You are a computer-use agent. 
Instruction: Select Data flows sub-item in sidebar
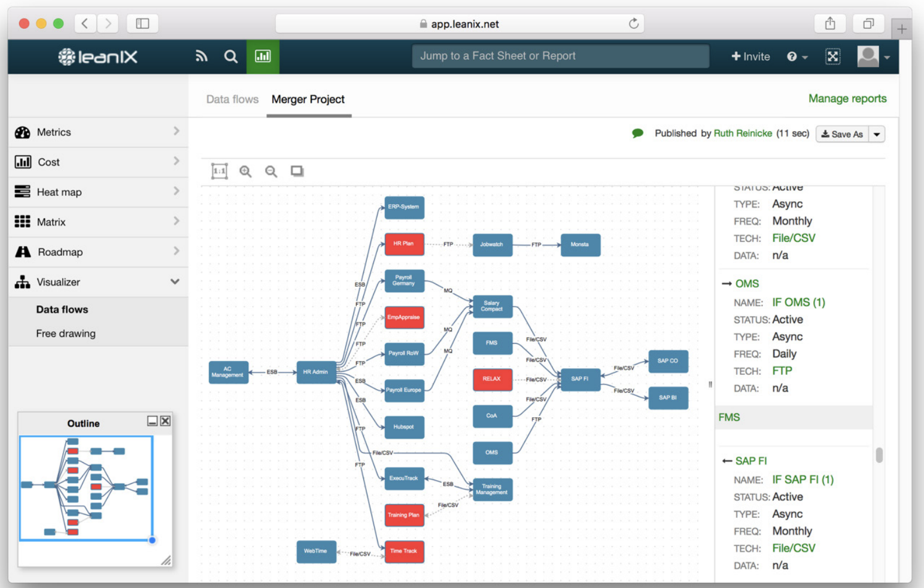pos(62,310)
